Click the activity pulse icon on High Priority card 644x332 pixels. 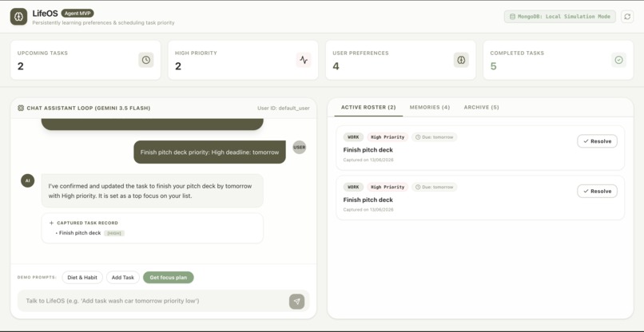pos(304,60)
